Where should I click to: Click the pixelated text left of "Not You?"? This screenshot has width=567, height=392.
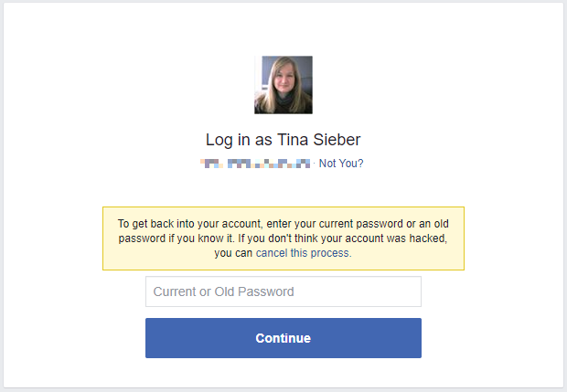click(x=257, y=164)
